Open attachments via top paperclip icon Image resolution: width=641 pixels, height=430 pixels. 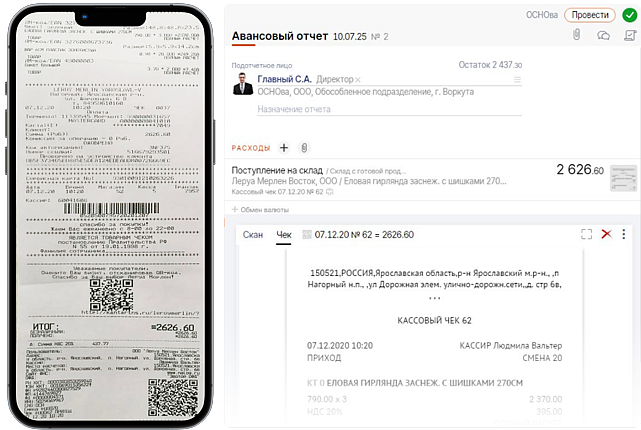coord(576,35)
